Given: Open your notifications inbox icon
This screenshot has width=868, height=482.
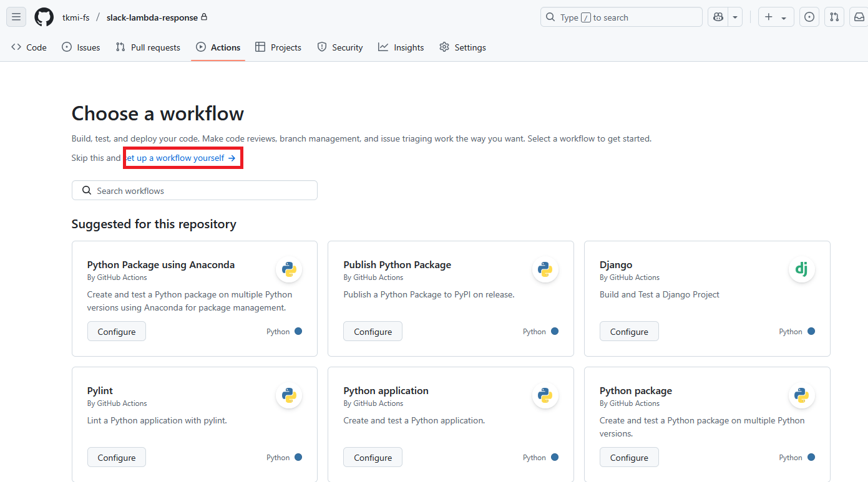Looking at the screenshot, I should click(859, 17).
